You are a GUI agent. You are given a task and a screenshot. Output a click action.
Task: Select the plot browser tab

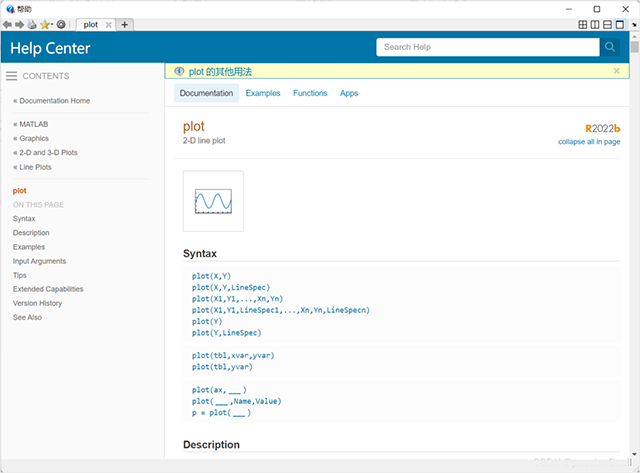click(91, 24)
